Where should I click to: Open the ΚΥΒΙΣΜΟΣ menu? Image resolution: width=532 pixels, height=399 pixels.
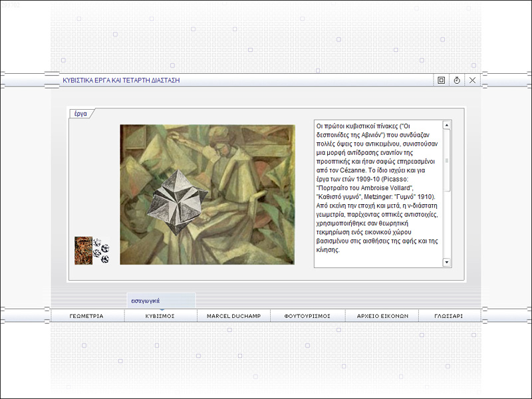(x=160, y=316)
